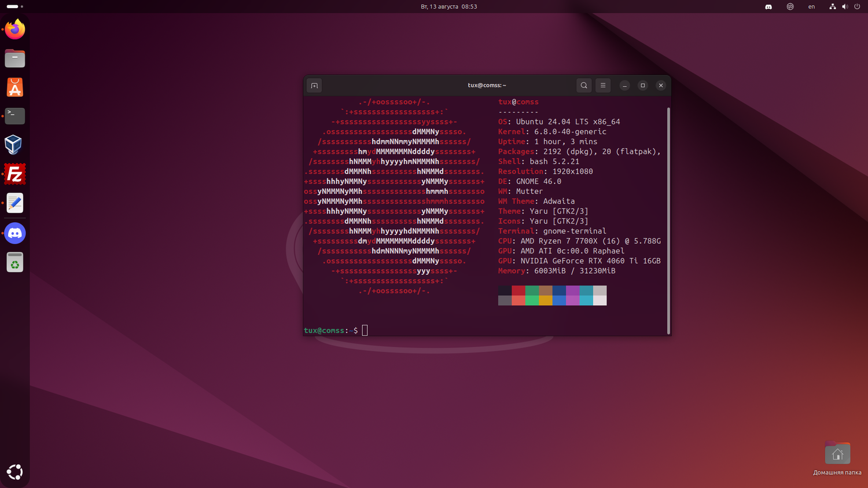Open the terminal hamburger menu
This screenshot has width=868, height=488.
point(603,86)
